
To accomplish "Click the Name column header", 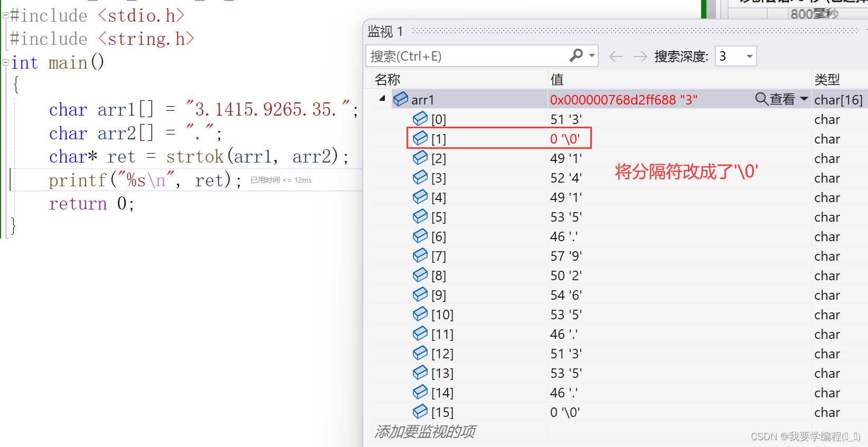I will click(388, 80).
